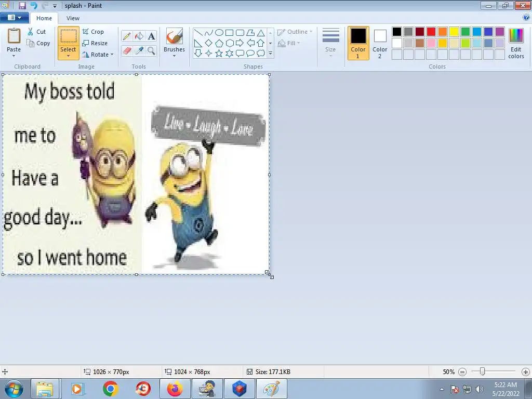Choose the Rounded rectangular callout shape
Image resolution: width=532 pixels, height=399 pixels.
[x=240, y=54]
